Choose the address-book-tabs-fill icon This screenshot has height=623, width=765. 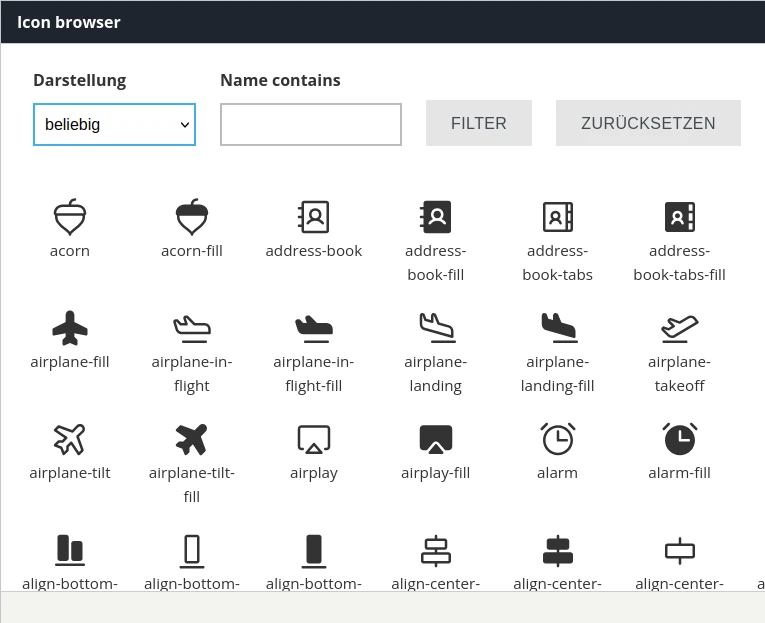pos(680,217)
